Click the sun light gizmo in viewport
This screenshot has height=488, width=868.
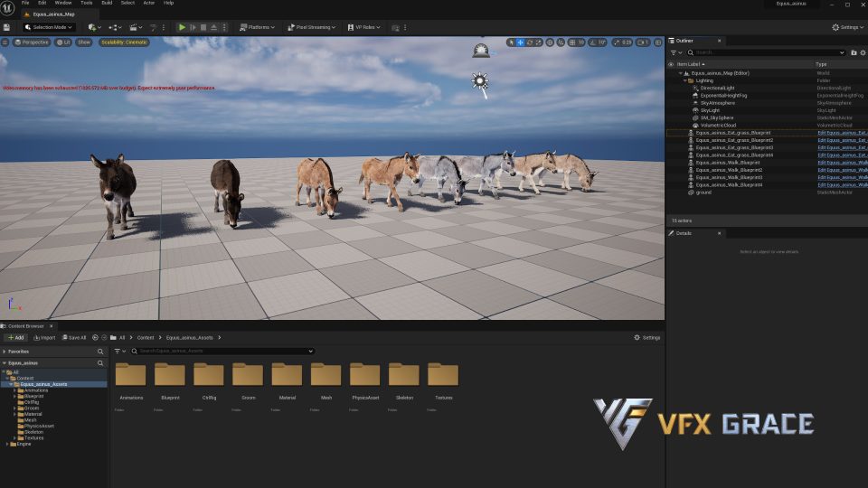479,81
